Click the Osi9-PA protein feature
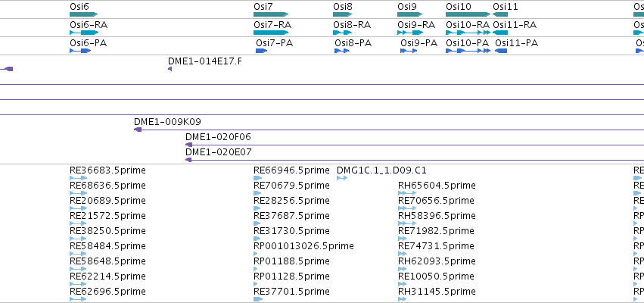Image resolution: width=644 pixels, height=303 pixels. tap(409, 51)
